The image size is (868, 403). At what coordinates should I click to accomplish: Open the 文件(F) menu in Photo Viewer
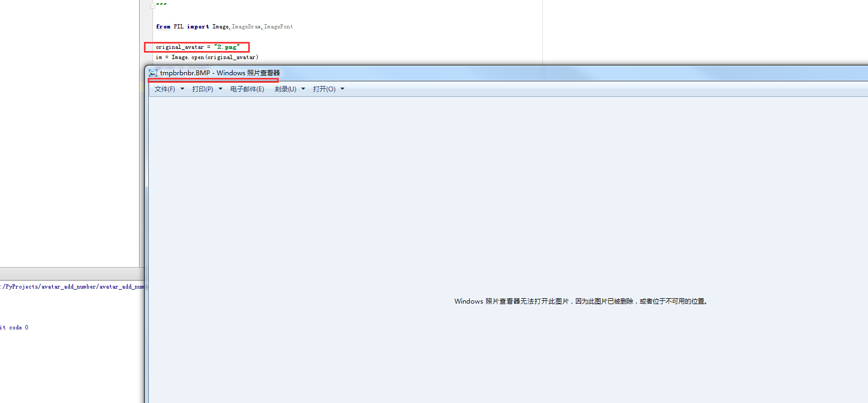165,89
